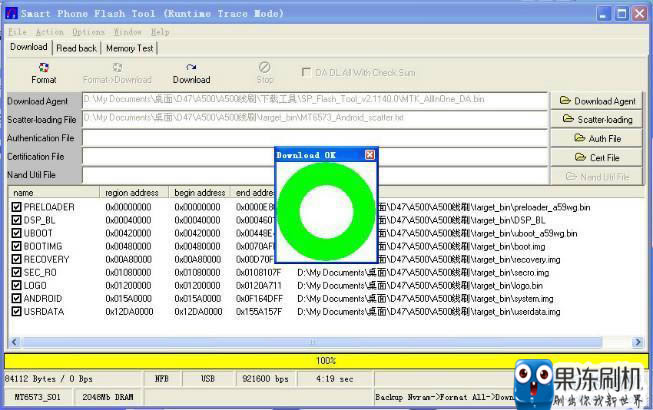
Task: Click the Format->Download toolbar icon
Action: [x=117, y=72]
